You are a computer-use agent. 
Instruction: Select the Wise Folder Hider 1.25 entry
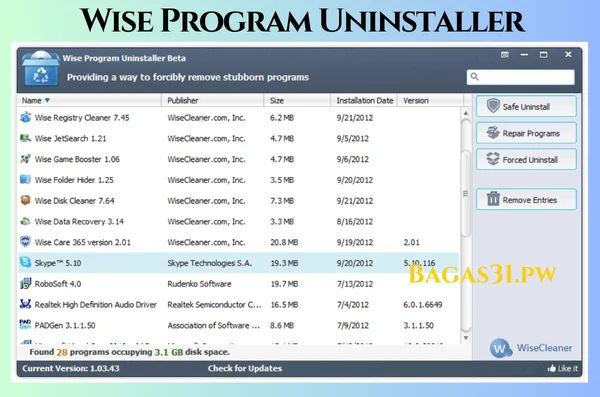[x=74, y=180]
